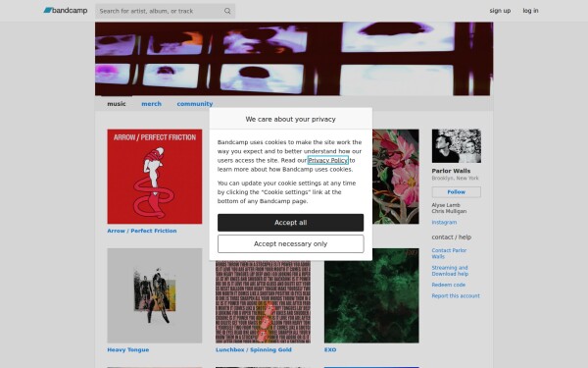588x368 pixels.
Task: Open the EXO album cover
Action: click(371, 295)
